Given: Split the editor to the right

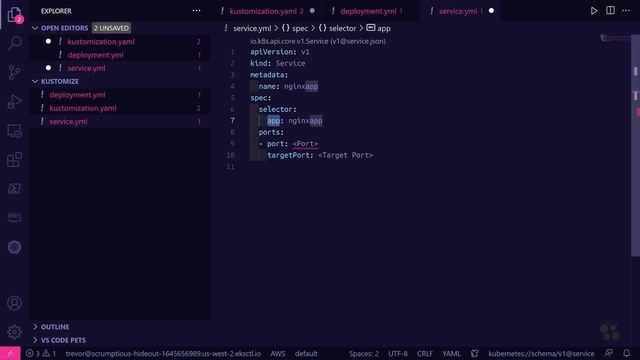Looking at the screenshot, I should [610, 11].
